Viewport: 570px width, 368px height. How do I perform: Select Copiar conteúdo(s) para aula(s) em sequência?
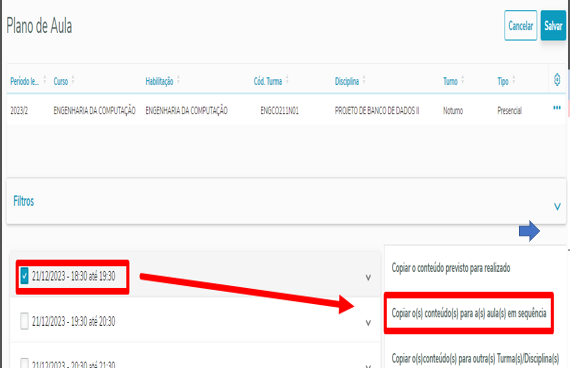pyautogui.click(x=469, y=313)
